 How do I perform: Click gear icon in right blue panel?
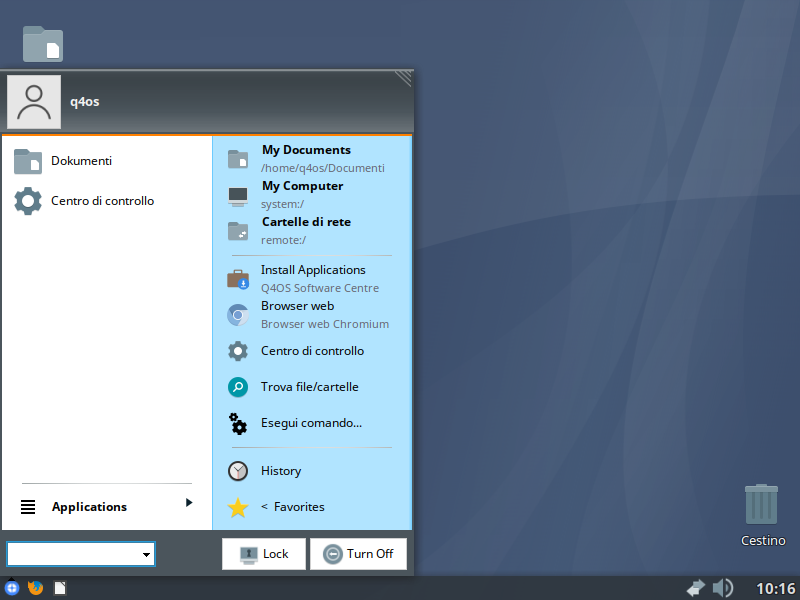coord(238,351)
